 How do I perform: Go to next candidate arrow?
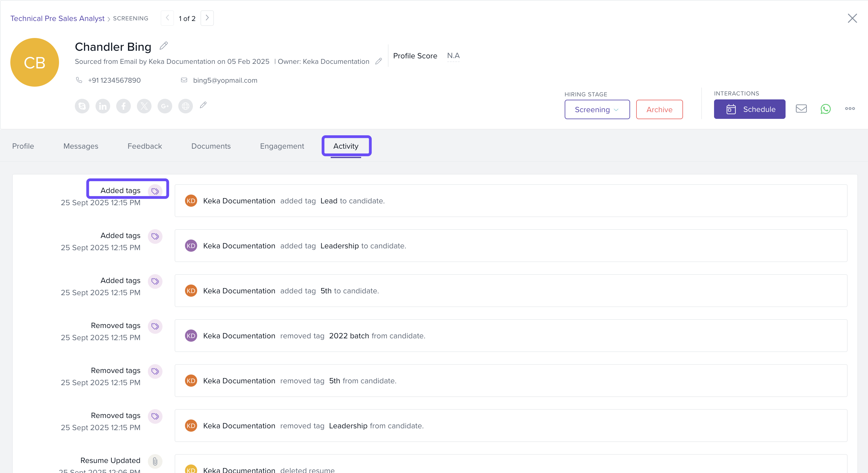coord(207,18)
